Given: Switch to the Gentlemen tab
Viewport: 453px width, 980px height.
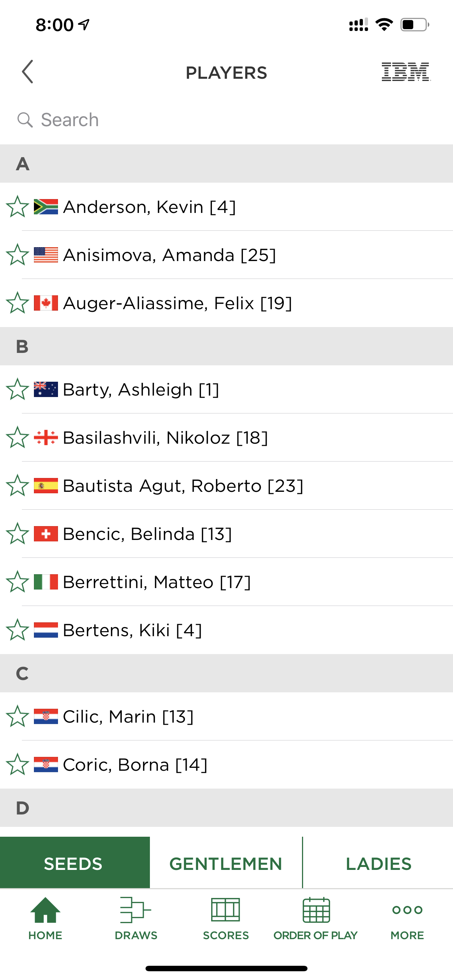Looking at the screenshot, I should [226, 864].
